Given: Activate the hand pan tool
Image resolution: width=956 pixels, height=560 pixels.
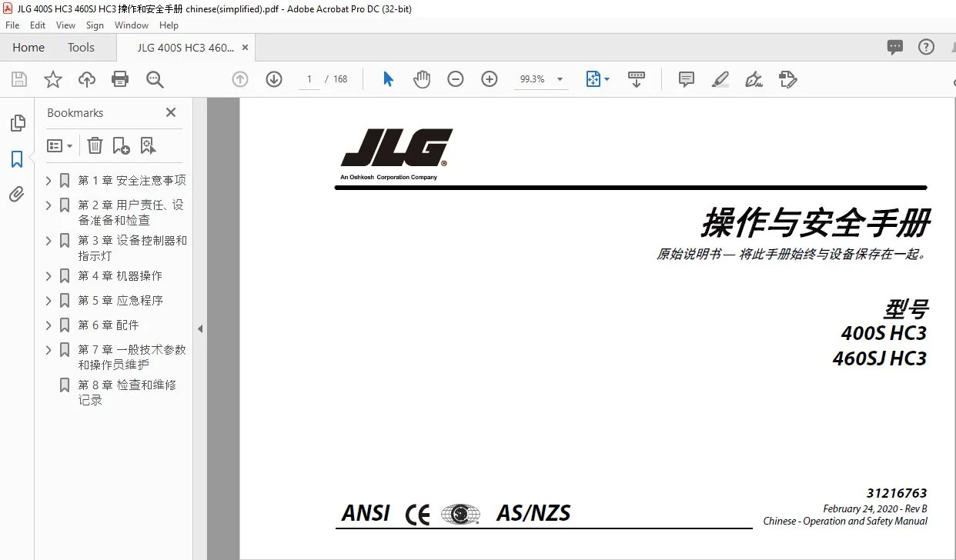Looking at the screenshot, I should point(422,79).
